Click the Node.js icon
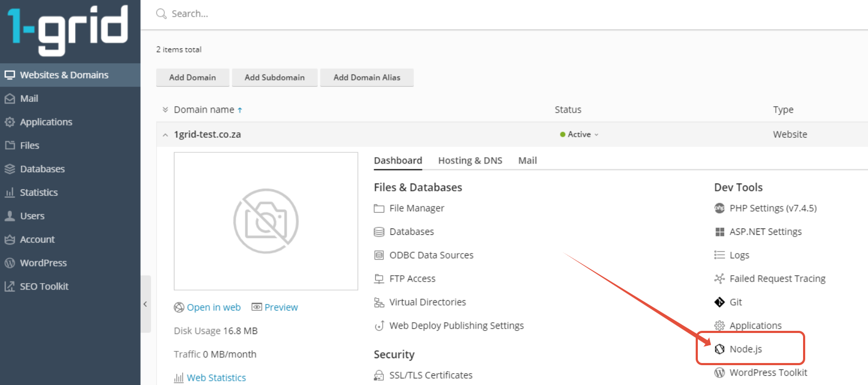This screenshot has width=868, height=385. tap(719, 349)
